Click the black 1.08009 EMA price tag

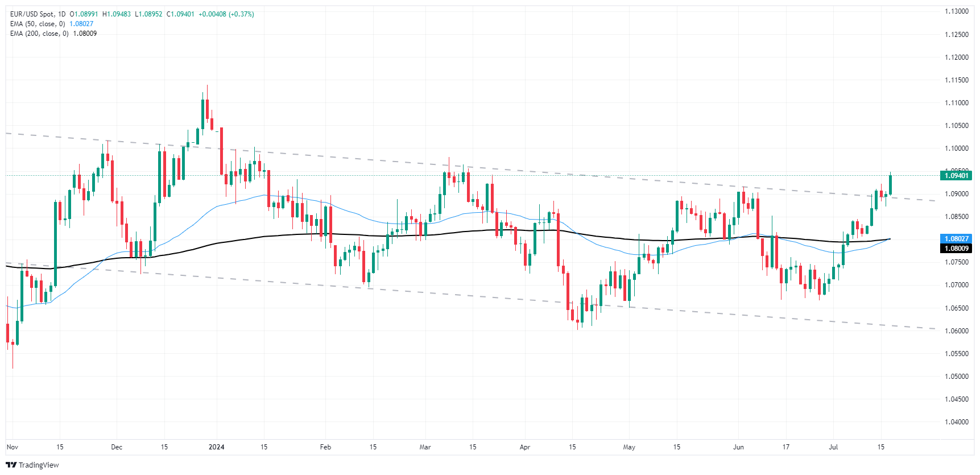pos(956,249)
